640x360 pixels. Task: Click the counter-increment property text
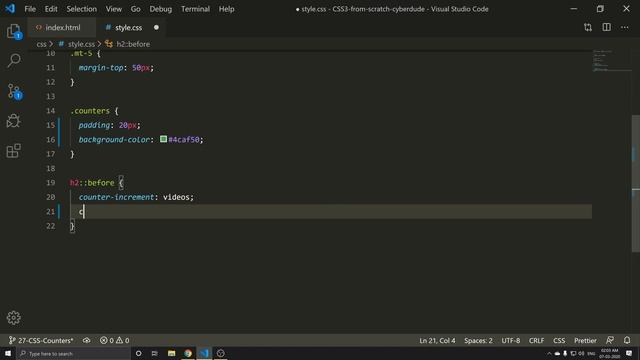tap(116, 197)
